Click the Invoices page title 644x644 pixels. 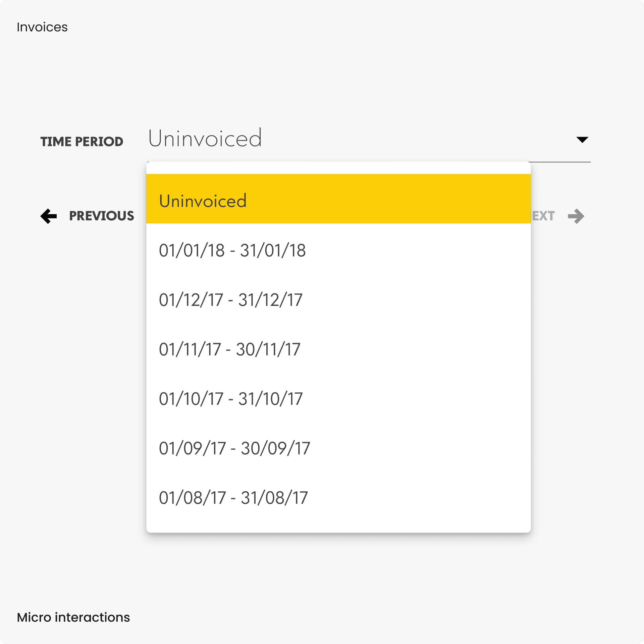tap(42, 27)
